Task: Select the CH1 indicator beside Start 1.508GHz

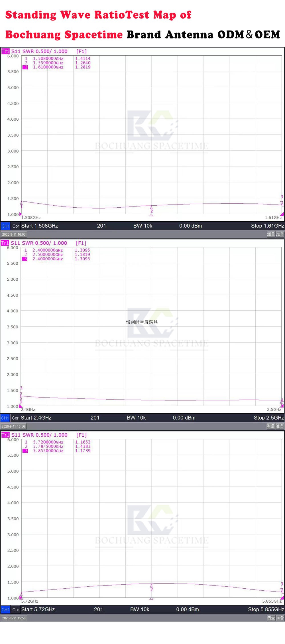Action: click(5, 226)
